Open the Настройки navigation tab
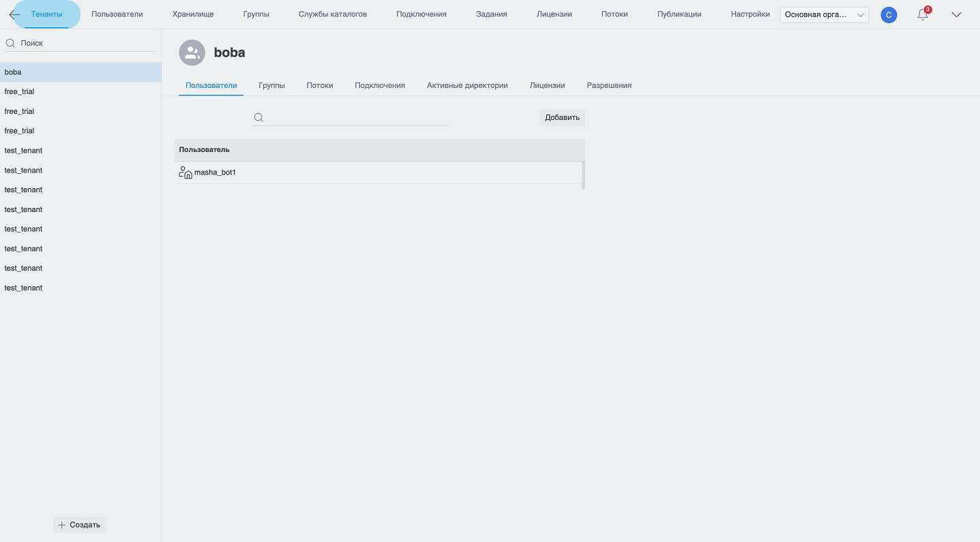Image resolution: width=980 pixels, height=542 pixels. pyautogui.click(x=750, y=14)
